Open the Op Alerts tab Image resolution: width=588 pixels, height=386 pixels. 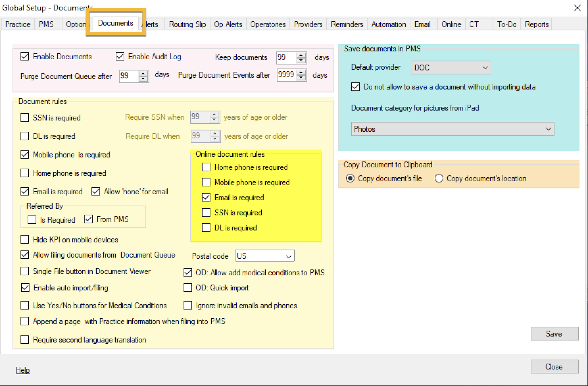(228, 24)
